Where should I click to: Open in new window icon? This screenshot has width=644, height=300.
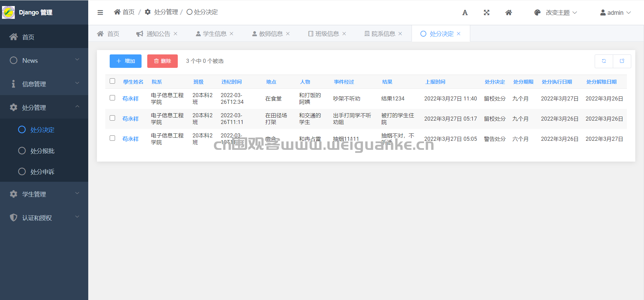[x=622, y=61]
